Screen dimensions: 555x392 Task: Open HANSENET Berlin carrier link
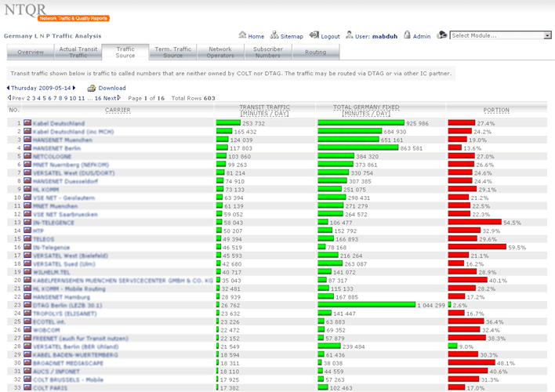pos(56,148)
